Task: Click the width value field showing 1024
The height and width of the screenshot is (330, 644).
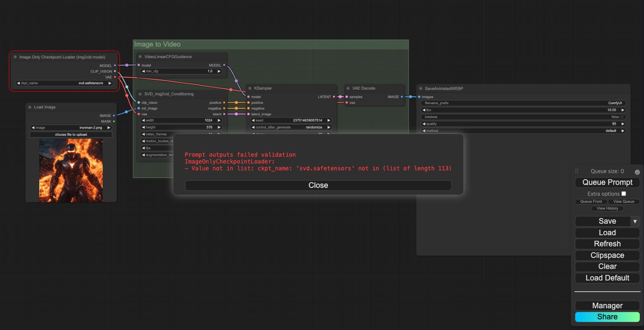Action: [x=181, y=120]
